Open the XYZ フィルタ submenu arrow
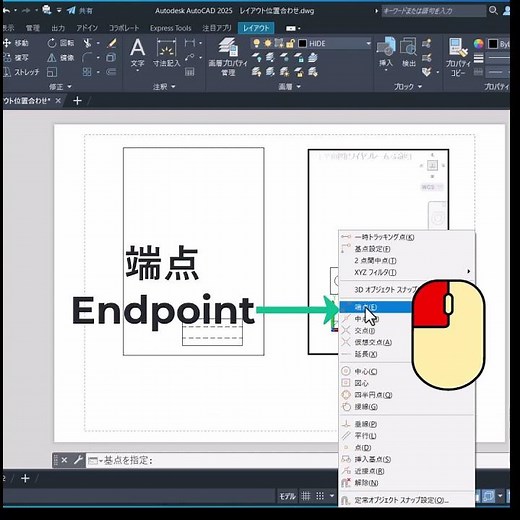The width and height of the screenshot is (520, 520). click(469, 271)
